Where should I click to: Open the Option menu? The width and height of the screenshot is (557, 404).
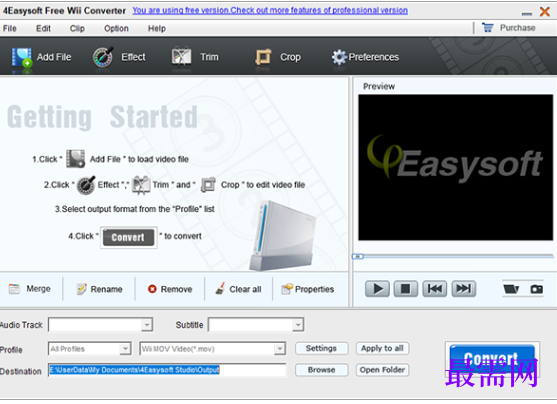pos(116,28)
